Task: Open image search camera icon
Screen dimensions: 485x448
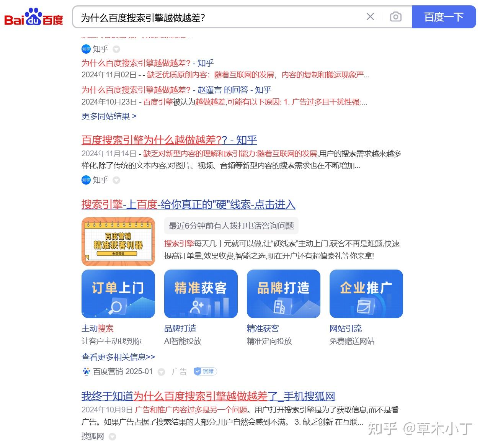Action: click(x=395, y=17)
